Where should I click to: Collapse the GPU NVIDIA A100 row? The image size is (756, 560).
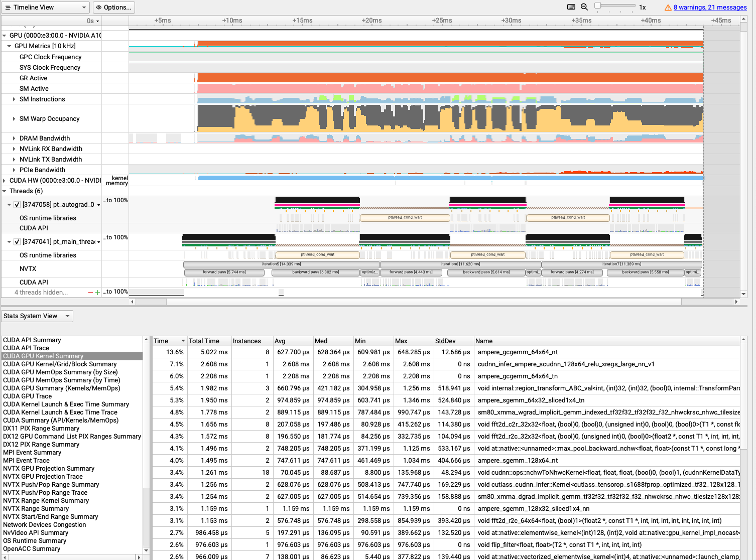coord(5,36)
